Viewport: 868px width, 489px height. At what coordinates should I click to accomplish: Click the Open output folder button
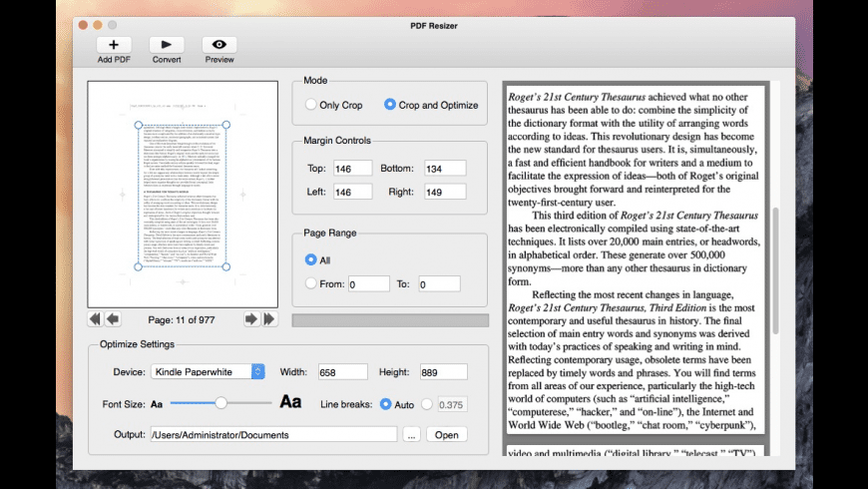click(446, 435)
